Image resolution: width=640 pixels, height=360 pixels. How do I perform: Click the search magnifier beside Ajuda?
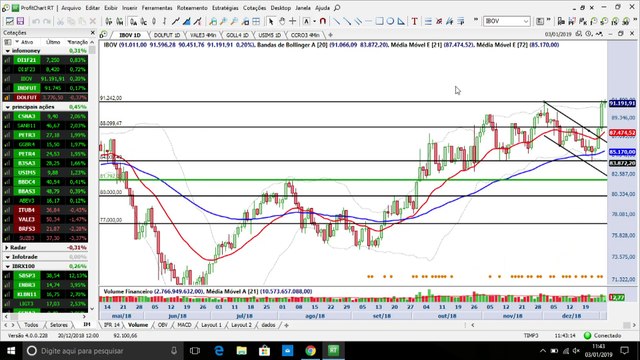(x=337, y=8)
